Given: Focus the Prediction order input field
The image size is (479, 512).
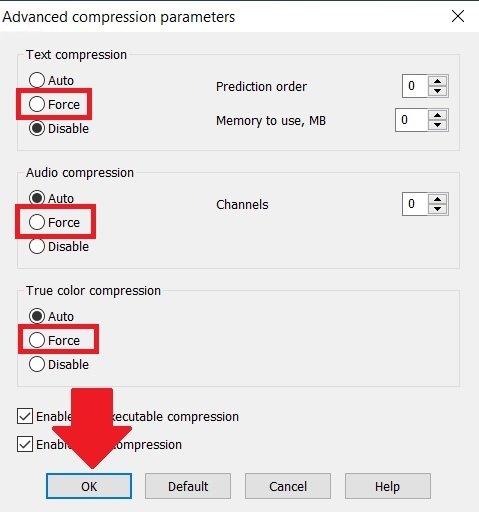Looking at the screenshot, I should click(x=415, y=86).
